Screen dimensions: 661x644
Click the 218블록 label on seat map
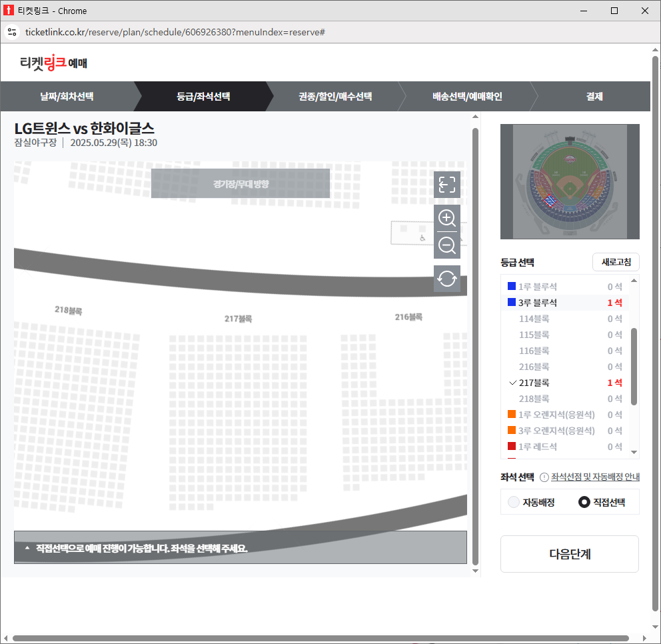click(x=68, y=311)
